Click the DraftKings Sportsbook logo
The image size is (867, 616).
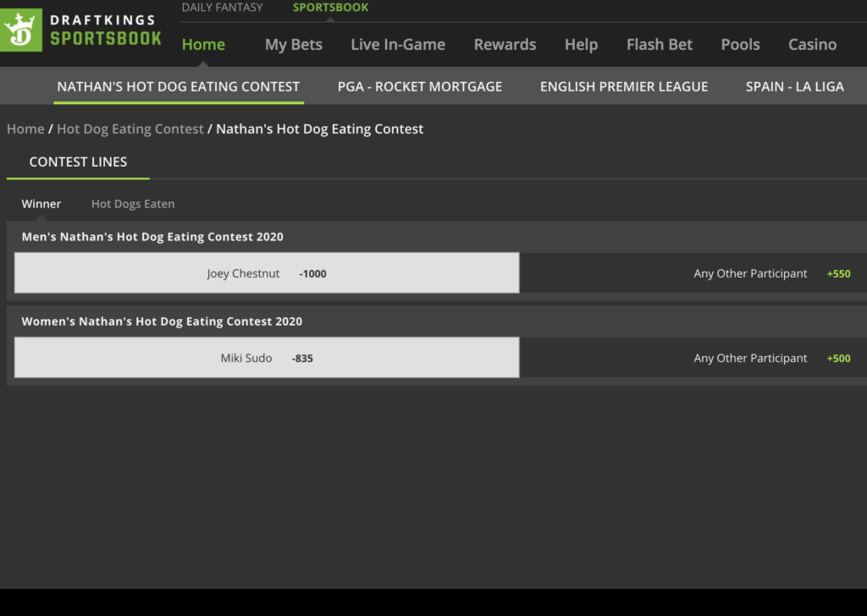pyautogui.click(x=82, y=30)
